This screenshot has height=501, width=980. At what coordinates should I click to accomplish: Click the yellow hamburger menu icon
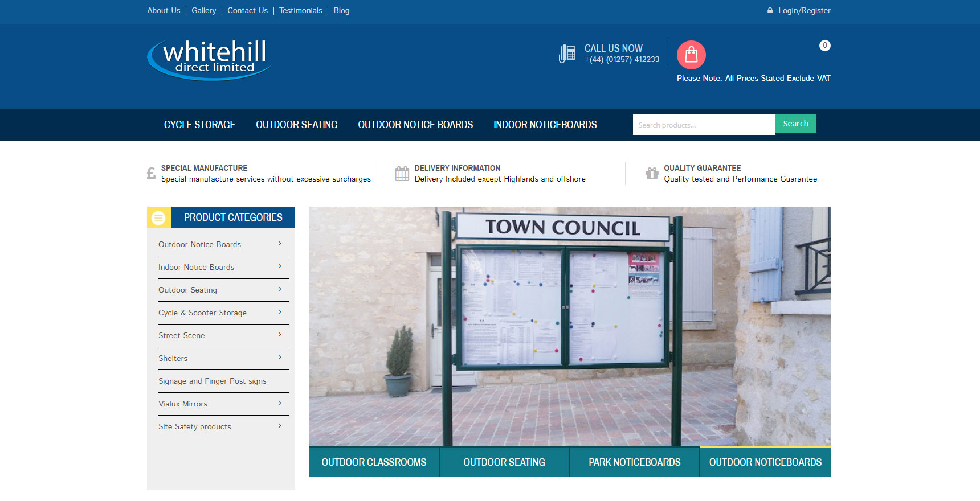[158, 217]
